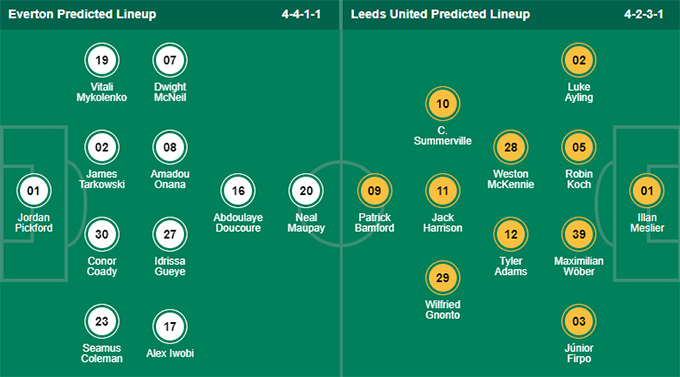
Task: Select Vitali Mykolenko's number 19 circle
Action: pyautogui.click(x=102, y=60)
